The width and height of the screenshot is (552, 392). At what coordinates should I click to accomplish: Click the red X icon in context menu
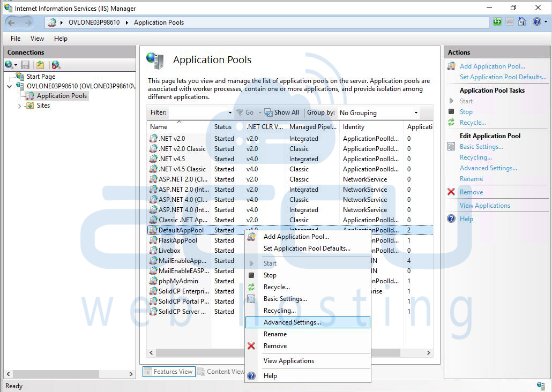coord(251,346)
